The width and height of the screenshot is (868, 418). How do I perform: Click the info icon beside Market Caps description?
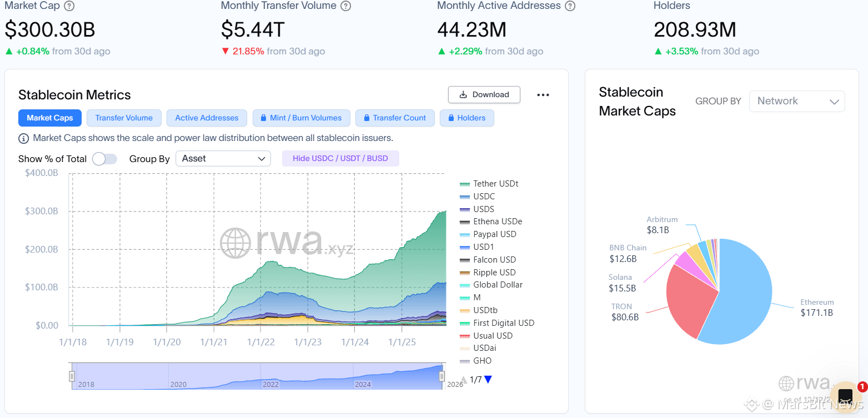point(24,138)
